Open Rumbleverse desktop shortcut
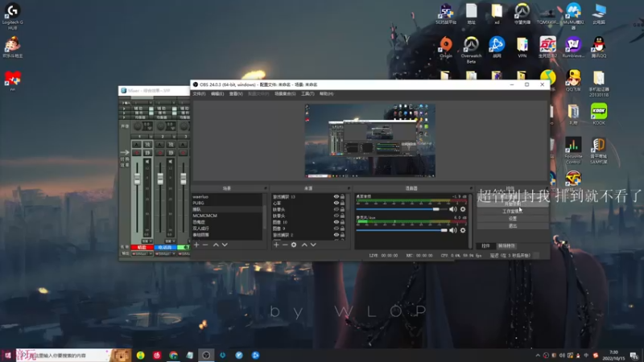 pos(573,47)
